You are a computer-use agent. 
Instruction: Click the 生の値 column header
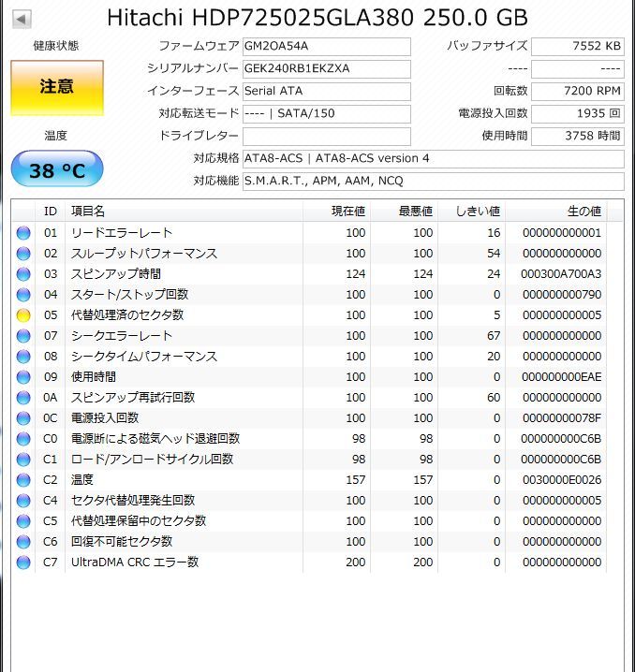click(x=556, y=212)
